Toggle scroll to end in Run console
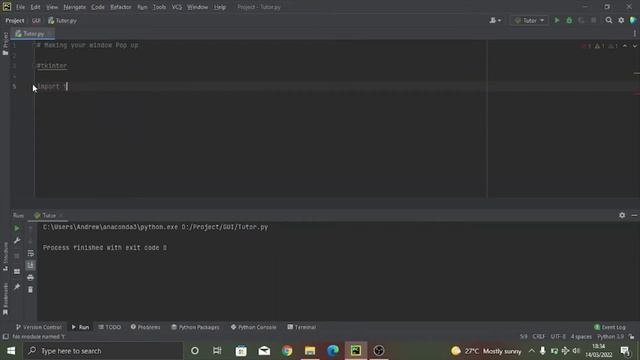Image resolution: width=640 pixels, height=360 pixels. 30,265
